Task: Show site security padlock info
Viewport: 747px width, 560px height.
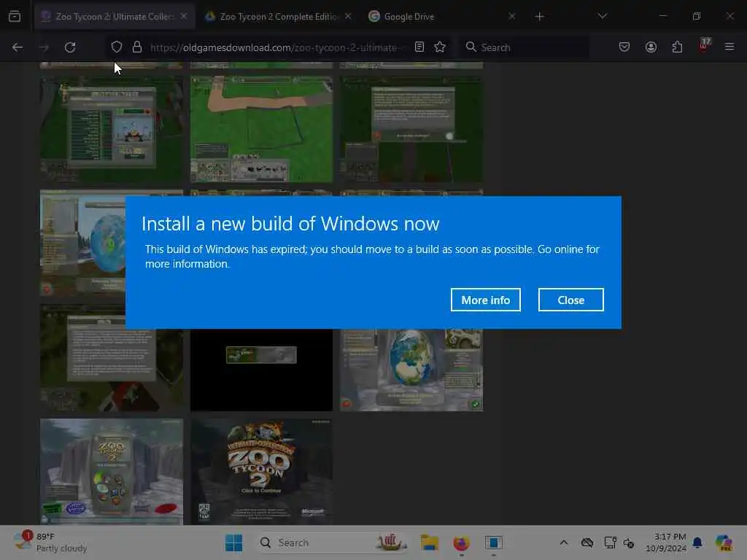Action: coord(137,47)
